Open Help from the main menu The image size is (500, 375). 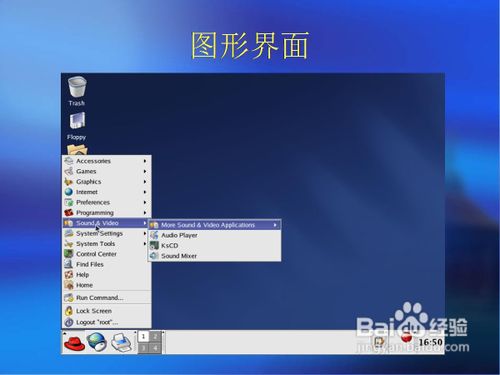tap(106, 275)
